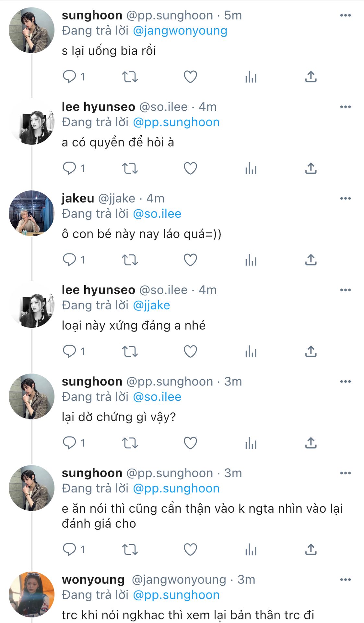Image resolution: width=364 pixels, height=623 pixels.
Task: Like jakeu's tweet "ô con bé này nay láo quá"
Action: (190, 260)
